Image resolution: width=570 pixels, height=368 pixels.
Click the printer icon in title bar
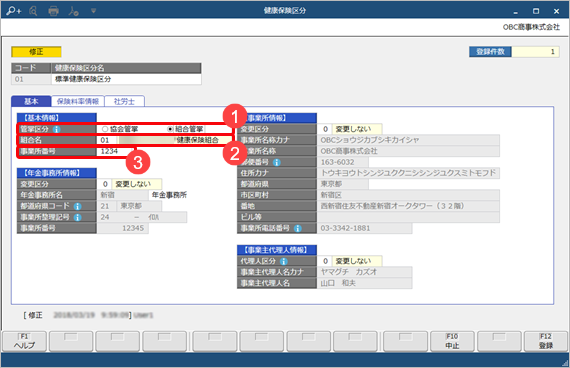[x=53, y=11]
